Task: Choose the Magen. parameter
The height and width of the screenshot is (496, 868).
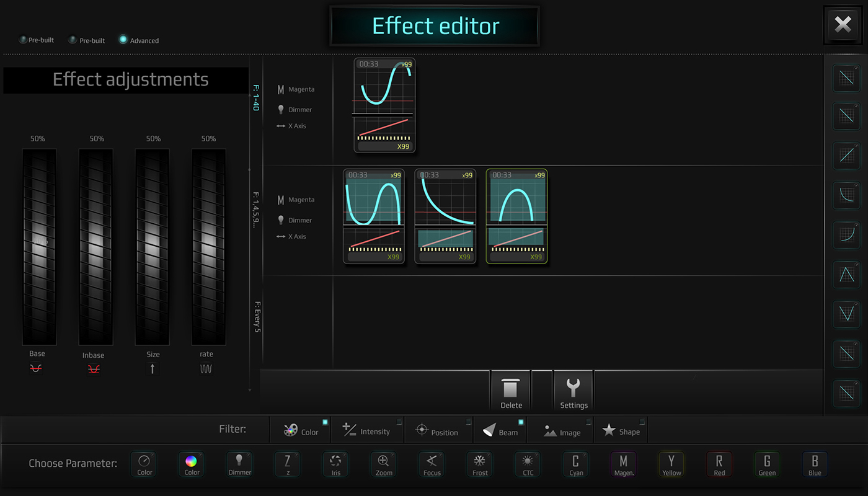Action: click(x=624, y=464)
